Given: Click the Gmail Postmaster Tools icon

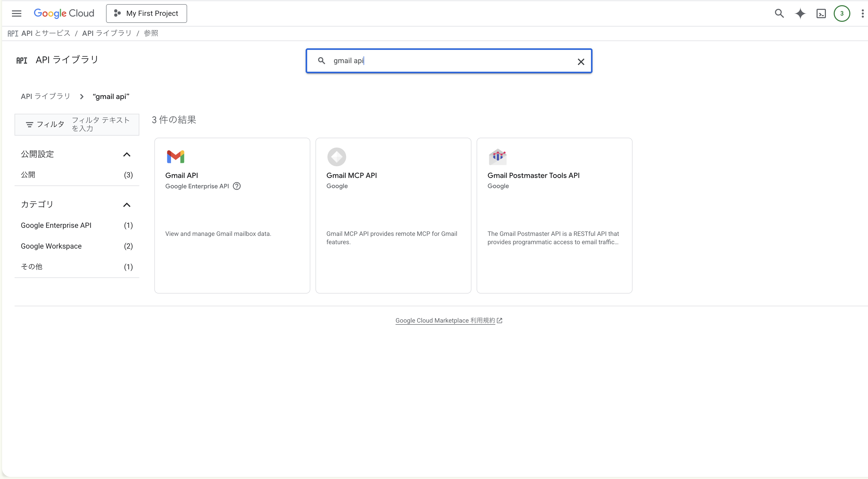Looking at the screenshot, I should tap(498, 157).
